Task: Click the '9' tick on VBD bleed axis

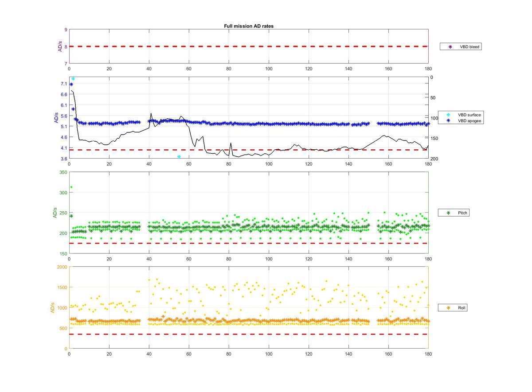Action: point(66,30)
